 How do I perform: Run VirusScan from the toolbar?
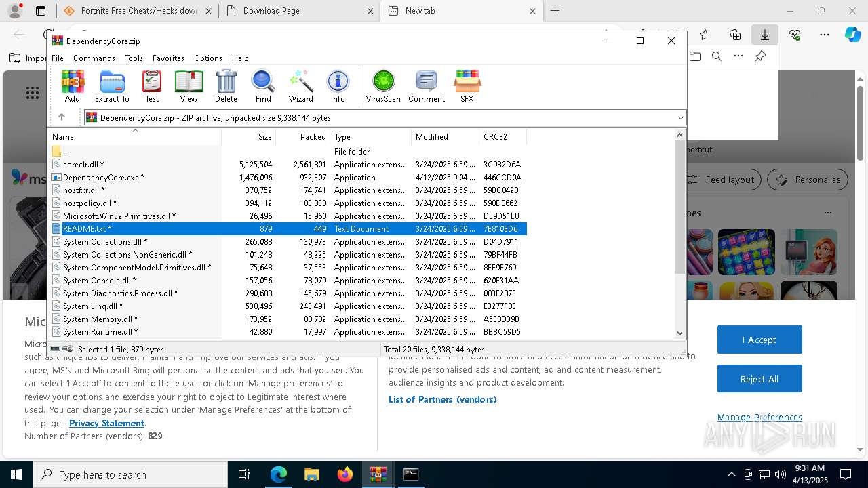coord(383,86)
